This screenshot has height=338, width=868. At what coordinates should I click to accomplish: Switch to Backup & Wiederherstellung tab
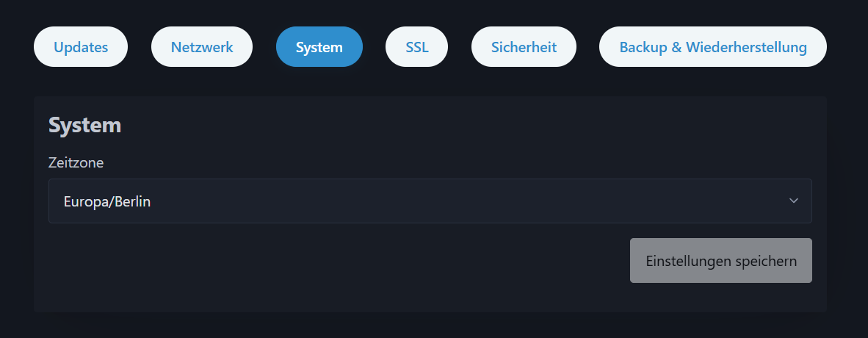pos(713,47)
